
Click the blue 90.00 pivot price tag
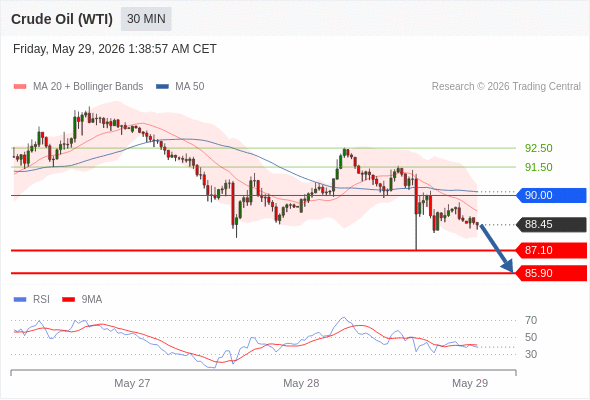coord(552,195)
